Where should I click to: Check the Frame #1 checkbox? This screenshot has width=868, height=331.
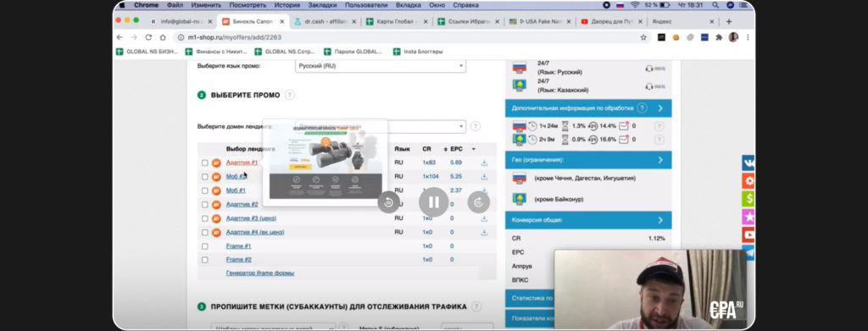(x=205, y=246)
